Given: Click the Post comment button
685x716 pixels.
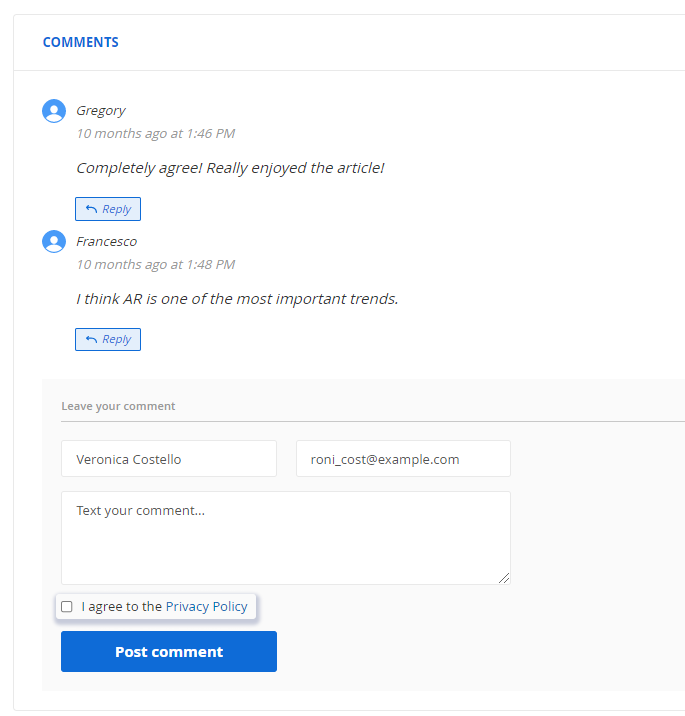Looking at the screenshot, I should point(169,652).
